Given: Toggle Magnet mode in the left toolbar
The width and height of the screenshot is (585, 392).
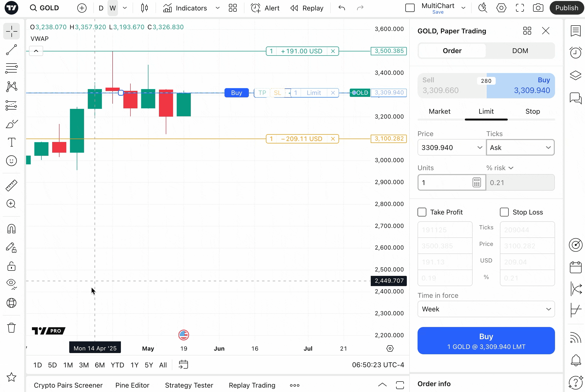Looking at the screenshot, I should click(11, 229).
